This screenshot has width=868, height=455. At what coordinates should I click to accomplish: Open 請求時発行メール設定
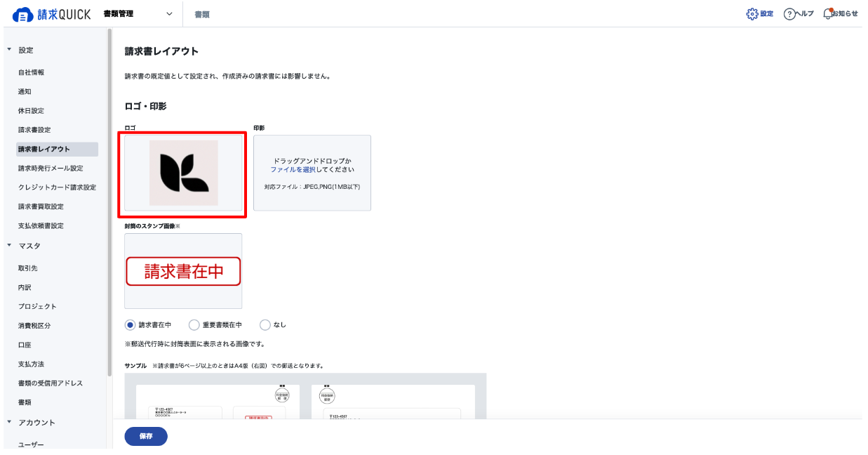[51, 169]
